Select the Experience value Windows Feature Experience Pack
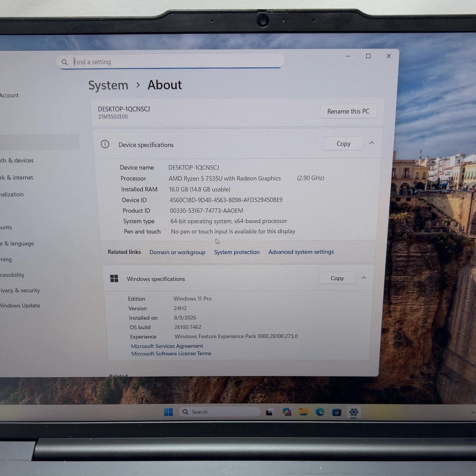This screenshot has width=476, height=476. 236,336
